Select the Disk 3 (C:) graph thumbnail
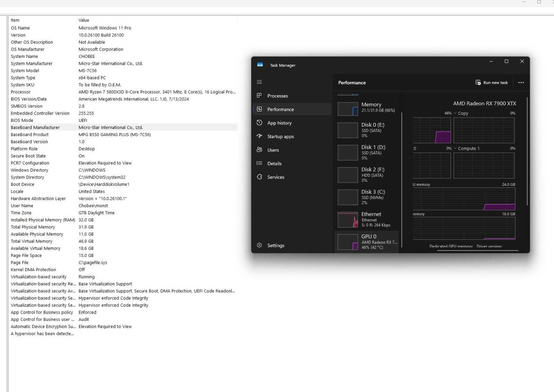This screenshot has height=392, width=554. 348,197
